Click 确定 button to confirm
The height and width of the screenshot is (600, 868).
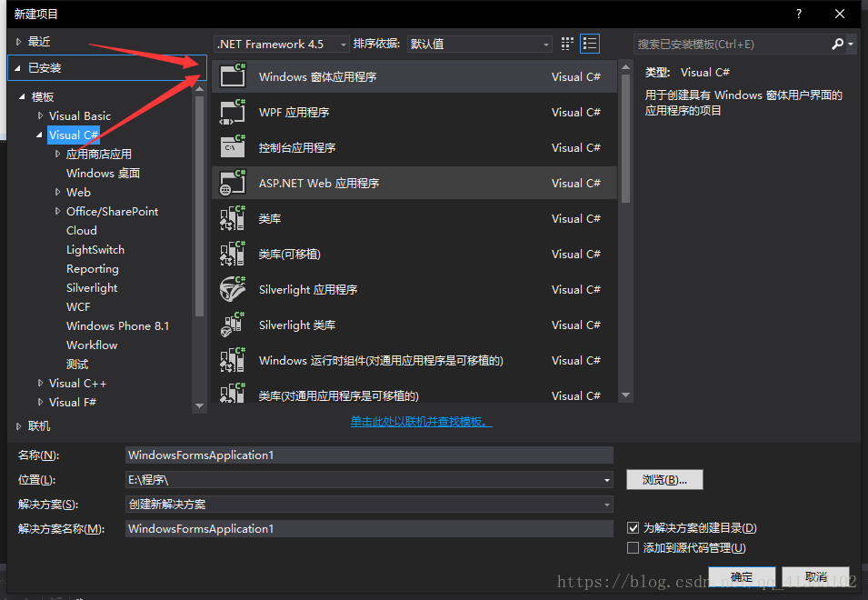point(742,576)
